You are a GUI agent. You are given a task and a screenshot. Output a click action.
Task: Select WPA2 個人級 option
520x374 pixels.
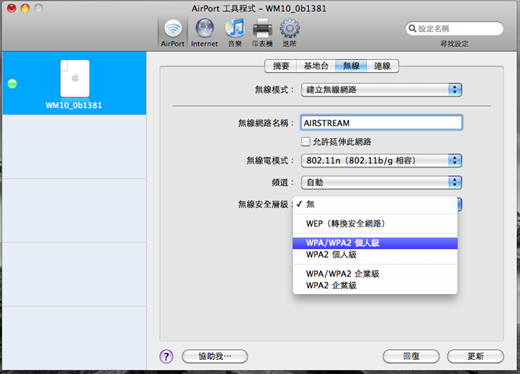[375, 255]
